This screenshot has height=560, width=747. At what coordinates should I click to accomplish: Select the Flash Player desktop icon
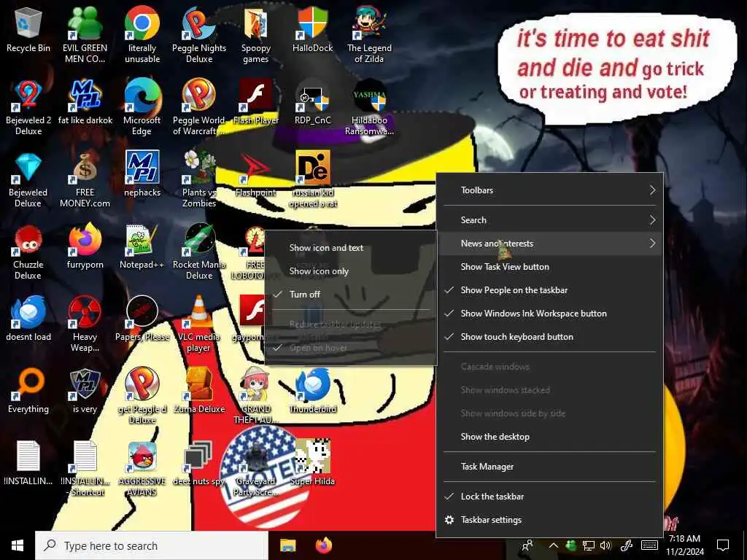coord(256,102)
